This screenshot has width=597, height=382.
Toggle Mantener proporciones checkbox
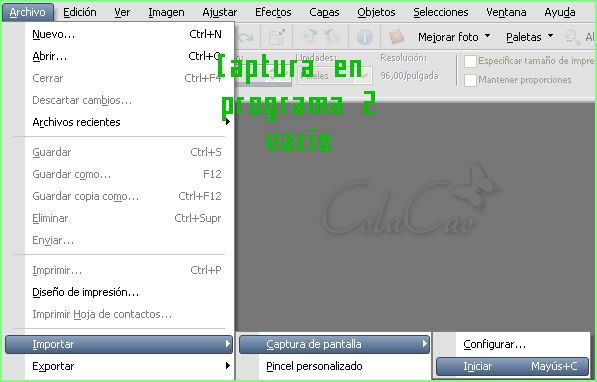pyautogui.click(x=470, y=80)
